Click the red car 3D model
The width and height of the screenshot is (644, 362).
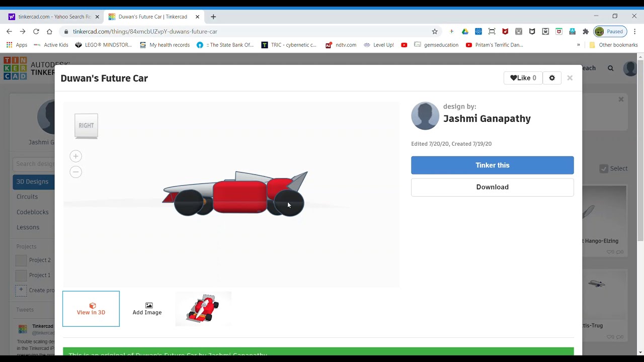click(x=235, y=194)
